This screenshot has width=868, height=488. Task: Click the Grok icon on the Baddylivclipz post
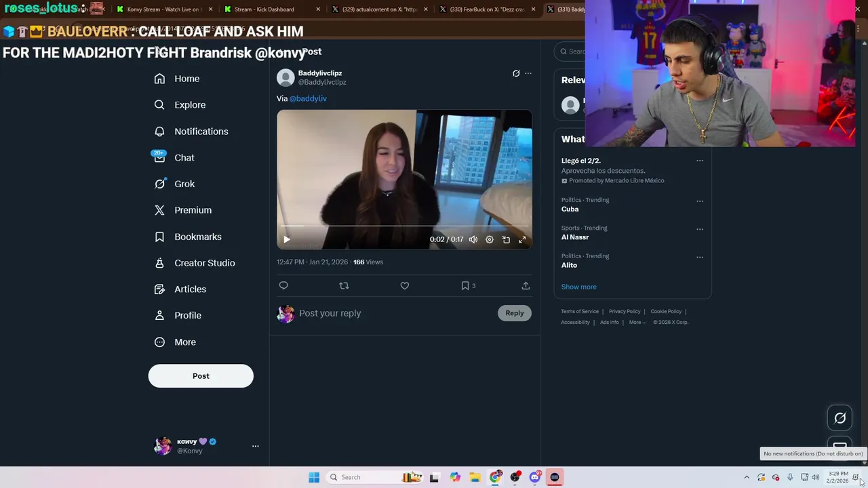(x=516, y=73)
